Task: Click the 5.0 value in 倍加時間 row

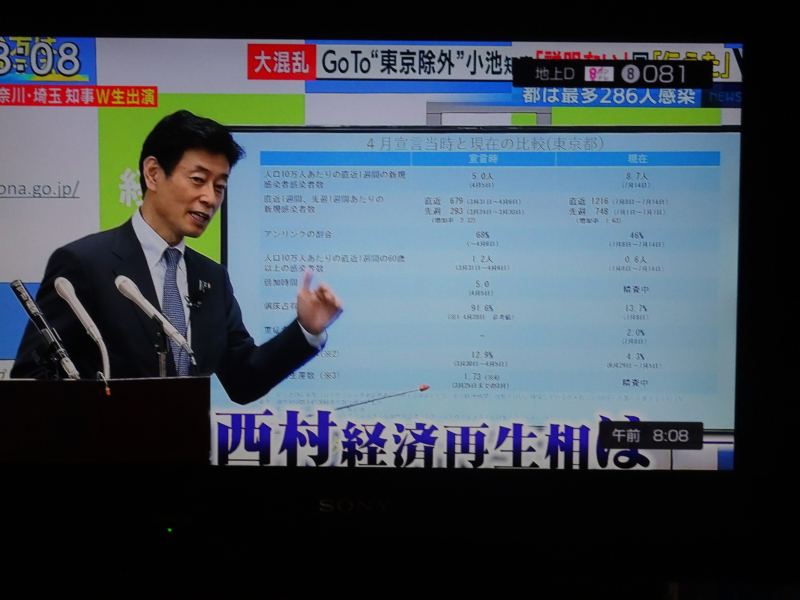Action: [482, 284]
